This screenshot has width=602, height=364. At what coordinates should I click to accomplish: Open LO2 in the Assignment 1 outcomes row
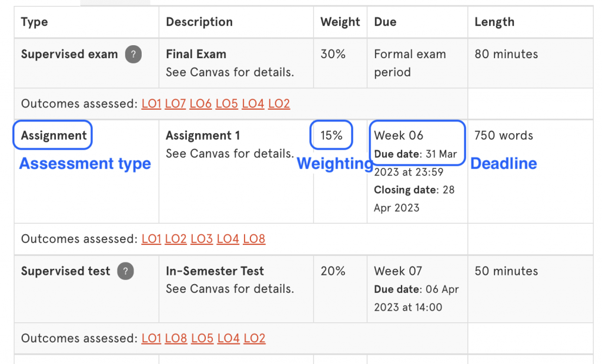click(176, 239)
